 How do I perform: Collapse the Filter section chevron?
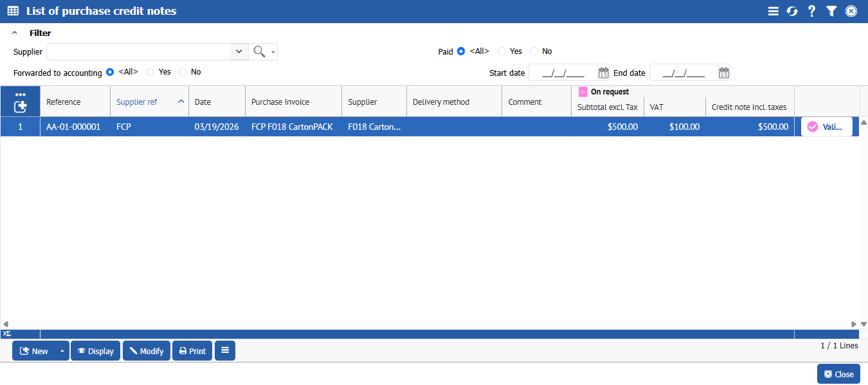pyautogui.click(x=15, y=33)
